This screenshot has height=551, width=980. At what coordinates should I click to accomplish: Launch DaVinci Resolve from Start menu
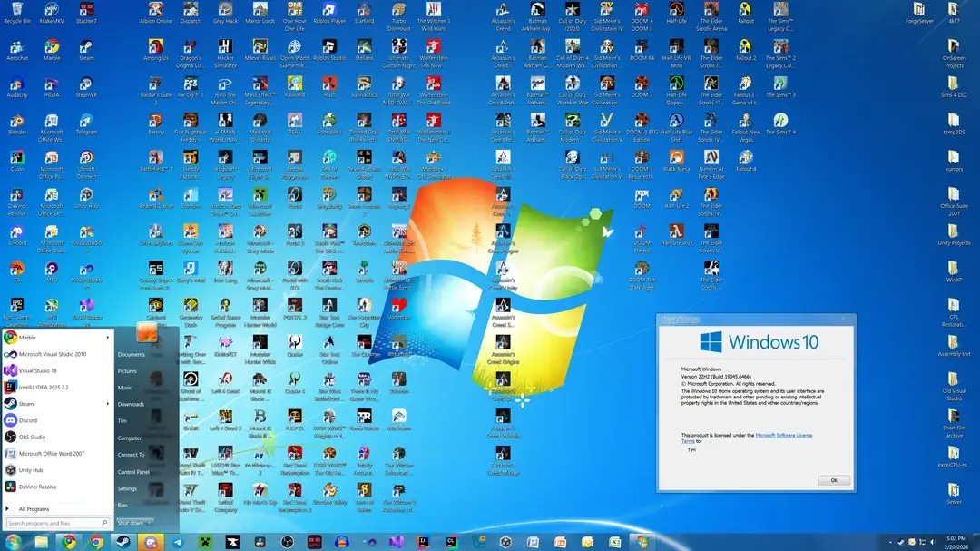[57, 487]
